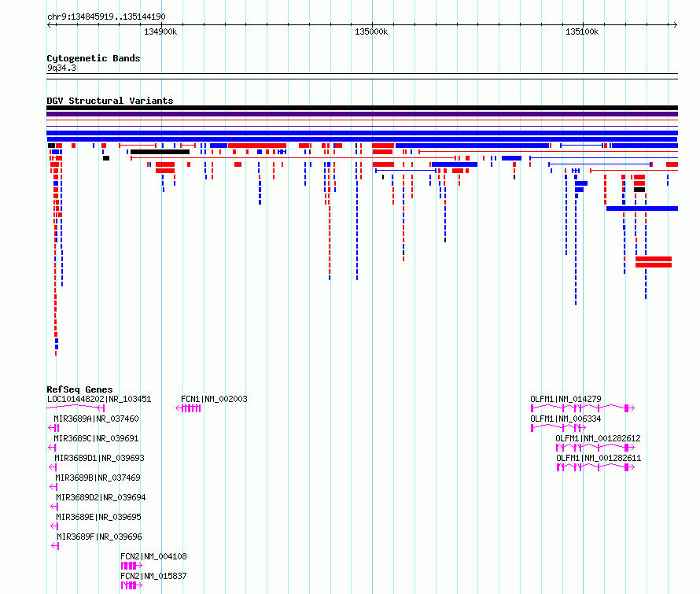Click the FCN1 gene exon glyph

[189, 408]
